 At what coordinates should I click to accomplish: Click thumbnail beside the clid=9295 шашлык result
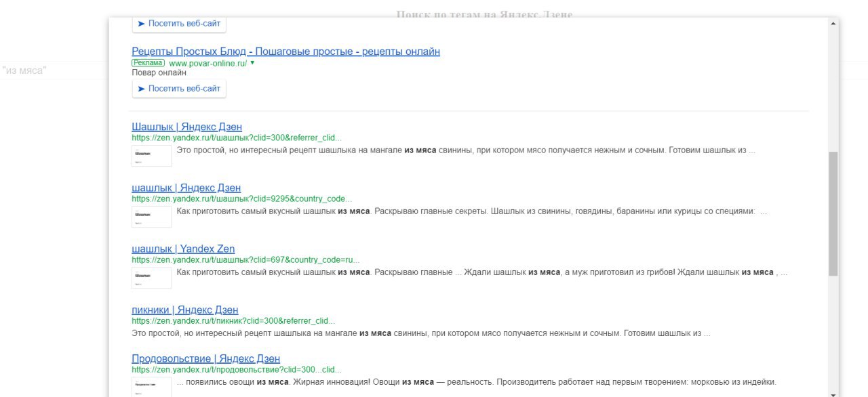(x=151, y=217)
